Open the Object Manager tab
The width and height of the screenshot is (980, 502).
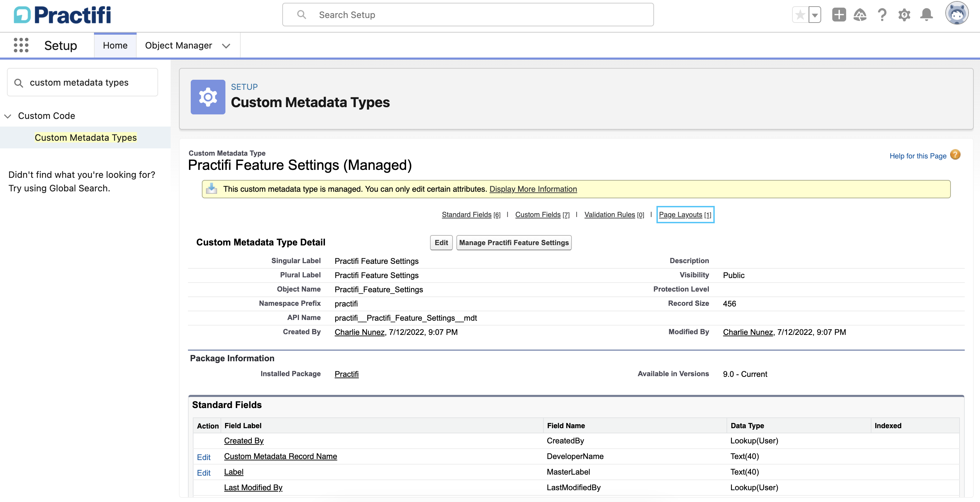[x=179, y=45]
